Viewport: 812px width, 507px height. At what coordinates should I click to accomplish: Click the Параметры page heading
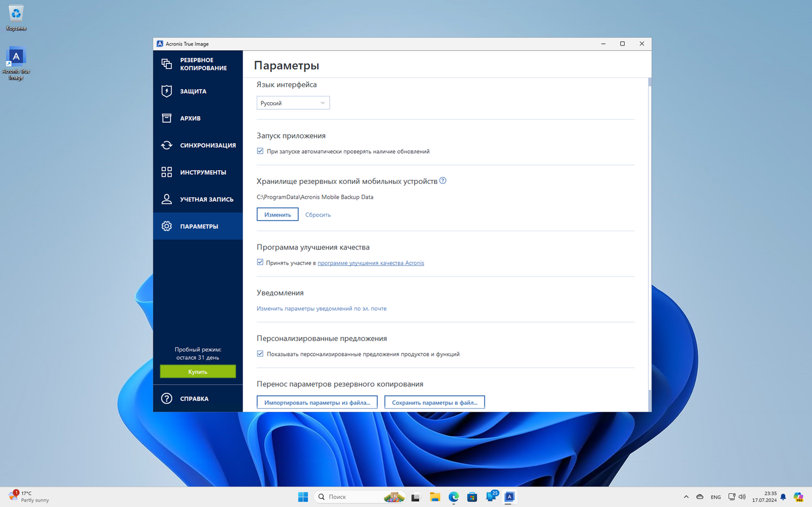(286, 65)
